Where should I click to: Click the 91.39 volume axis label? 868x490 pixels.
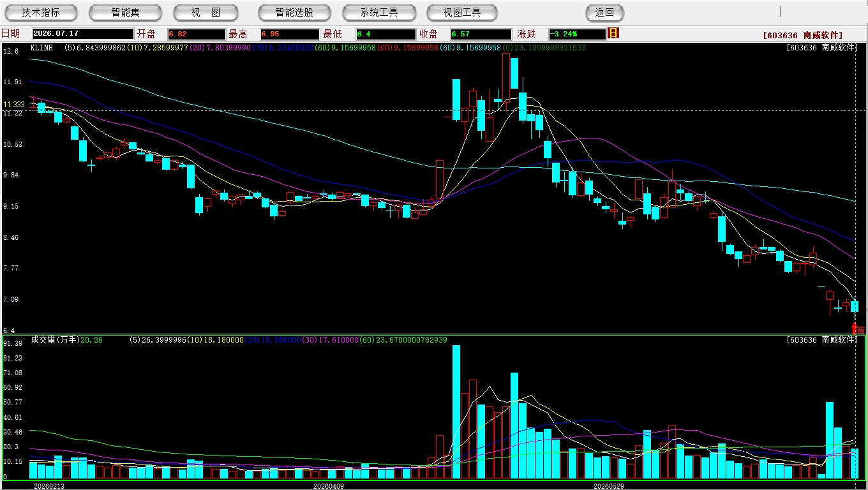(13, 343)
